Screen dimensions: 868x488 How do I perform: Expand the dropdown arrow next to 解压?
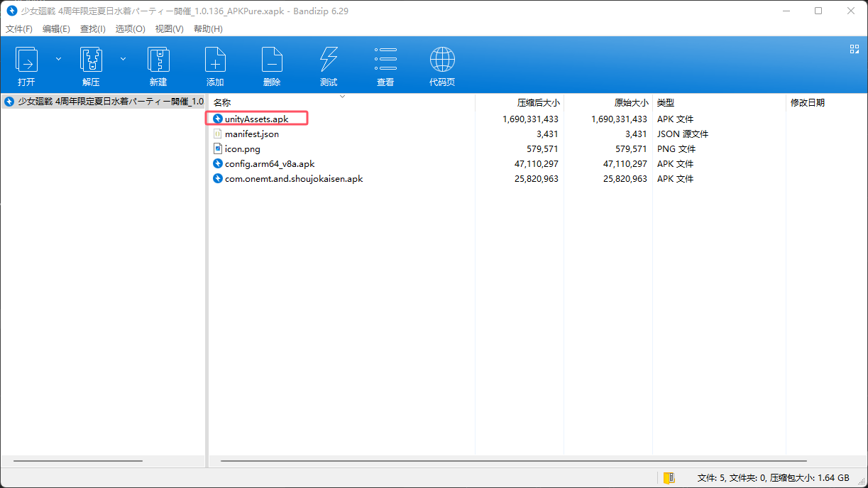click(x=123, y=59)
